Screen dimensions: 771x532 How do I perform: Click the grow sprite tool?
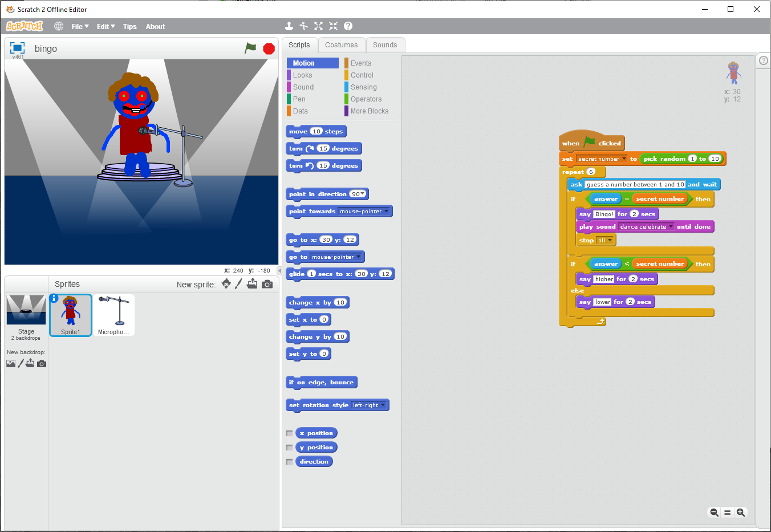pyautogui.click(x=318, y=26)
